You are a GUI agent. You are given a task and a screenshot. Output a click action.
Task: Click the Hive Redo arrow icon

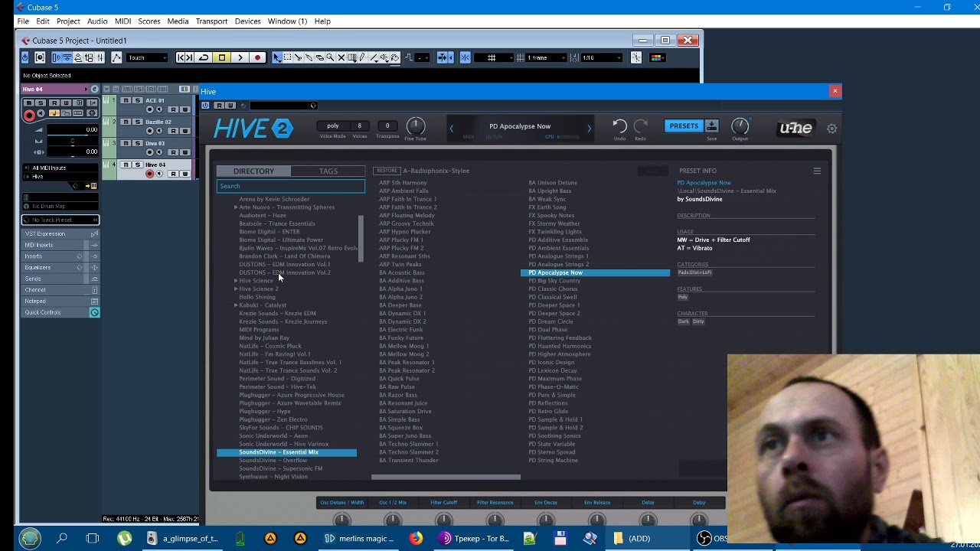point(641,126)
